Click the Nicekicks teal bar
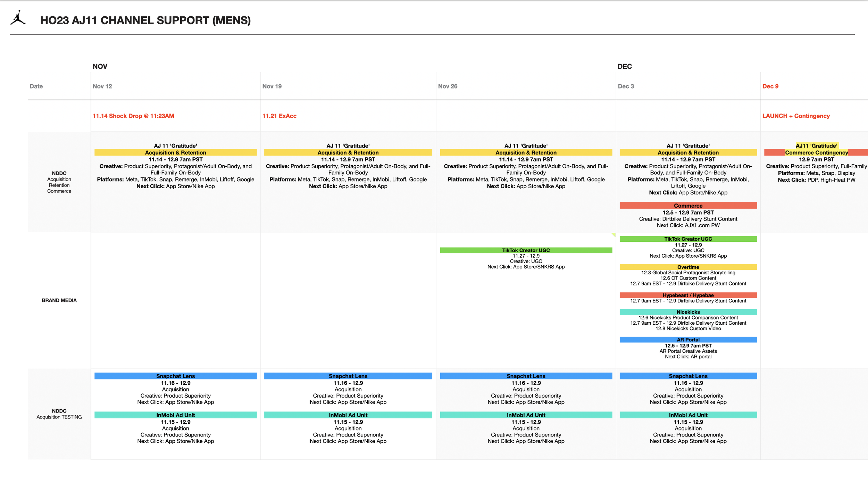This screenshot has height=491, width=868. pos(688,312)
